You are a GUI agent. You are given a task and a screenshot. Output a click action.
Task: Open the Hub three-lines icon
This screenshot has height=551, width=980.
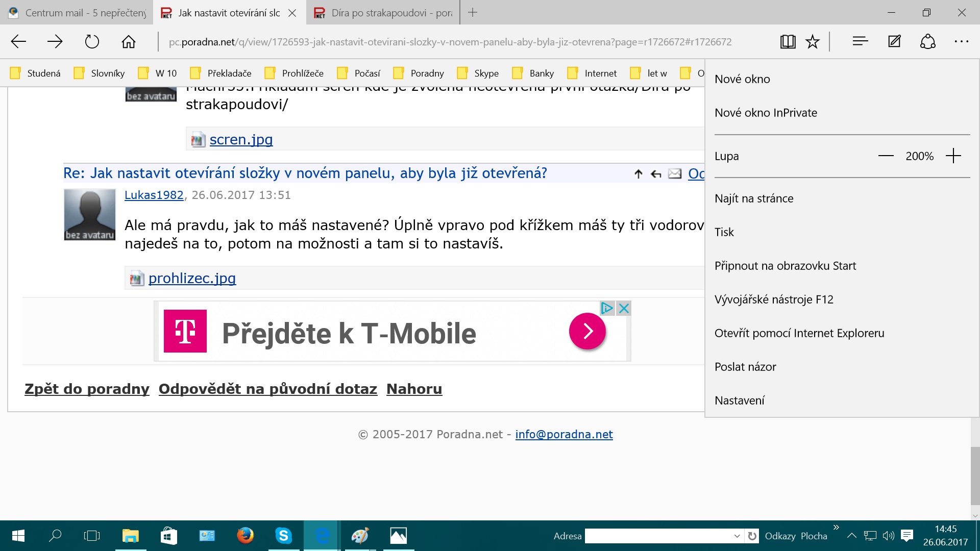(x=860, y=41)
